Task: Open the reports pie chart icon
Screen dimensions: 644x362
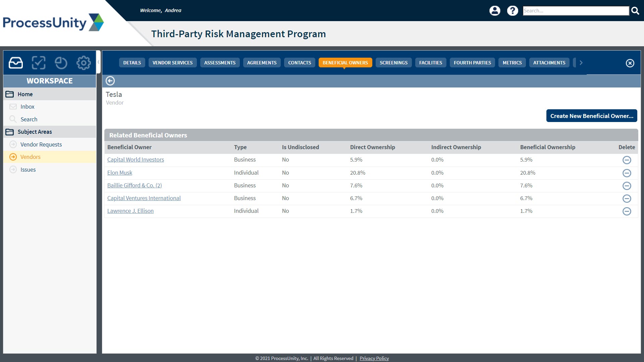Action: pyautogui.click(x=61, y=63)
